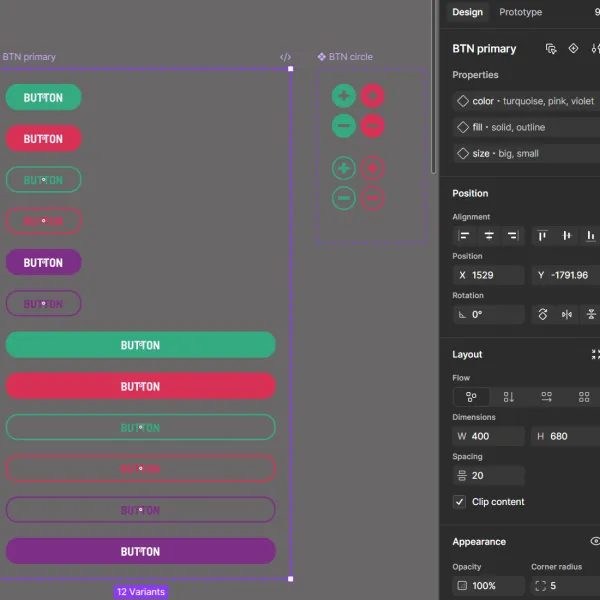Expand the color property row

pos(526,101)
